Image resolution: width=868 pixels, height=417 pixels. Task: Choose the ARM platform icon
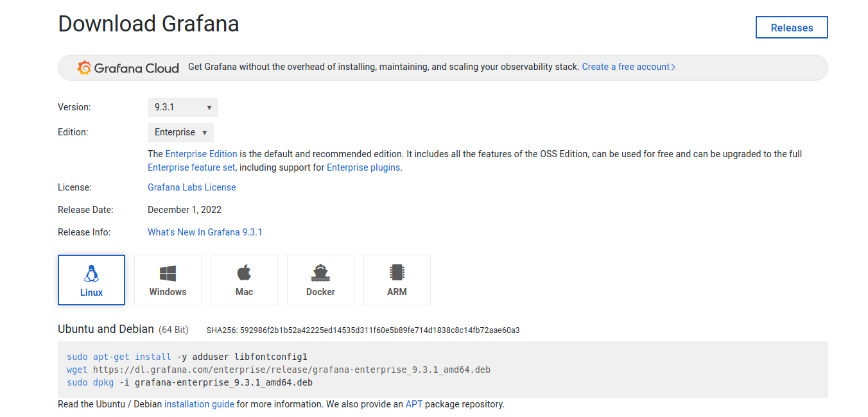[397, 280]
